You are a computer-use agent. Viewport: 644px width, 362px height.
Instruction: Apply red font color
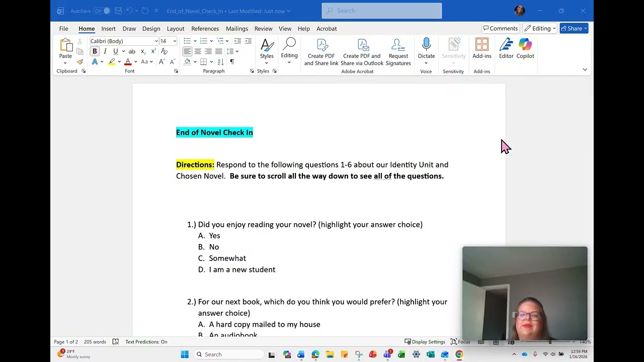click(x=128, y=62)
